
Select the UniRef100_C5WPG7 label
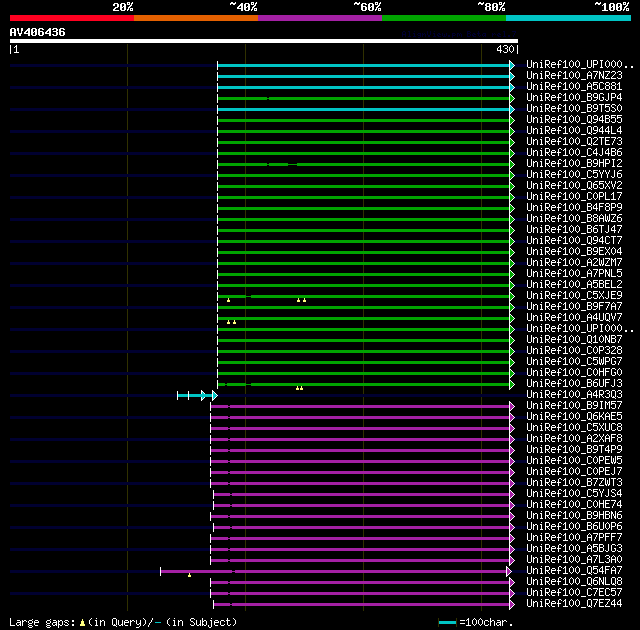(x=574, y=362)
